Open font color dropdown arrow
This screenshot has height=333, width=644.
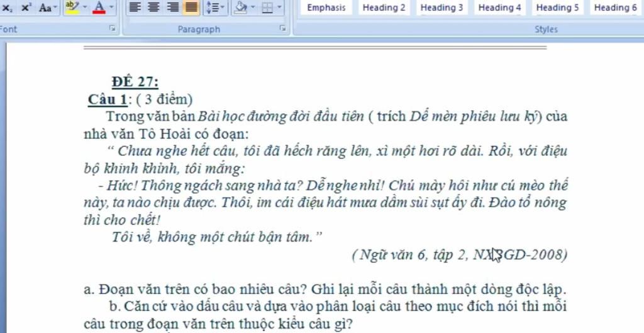tap(111, 7)
